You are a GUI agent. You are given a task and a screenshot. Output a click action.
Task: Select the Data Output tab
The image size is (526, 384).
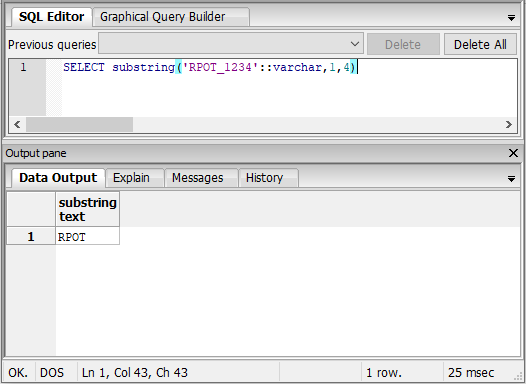[x=58, y=178]
